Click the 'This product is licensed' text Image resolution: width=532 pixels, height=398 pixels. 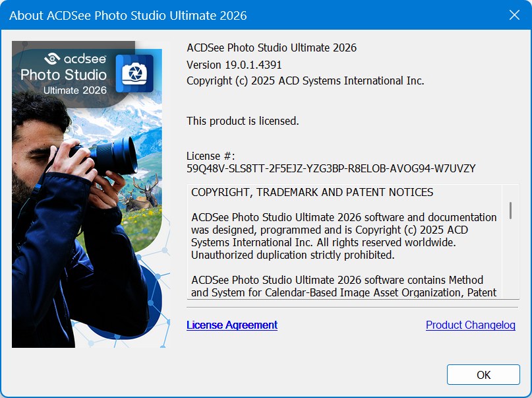click(243, 121)
